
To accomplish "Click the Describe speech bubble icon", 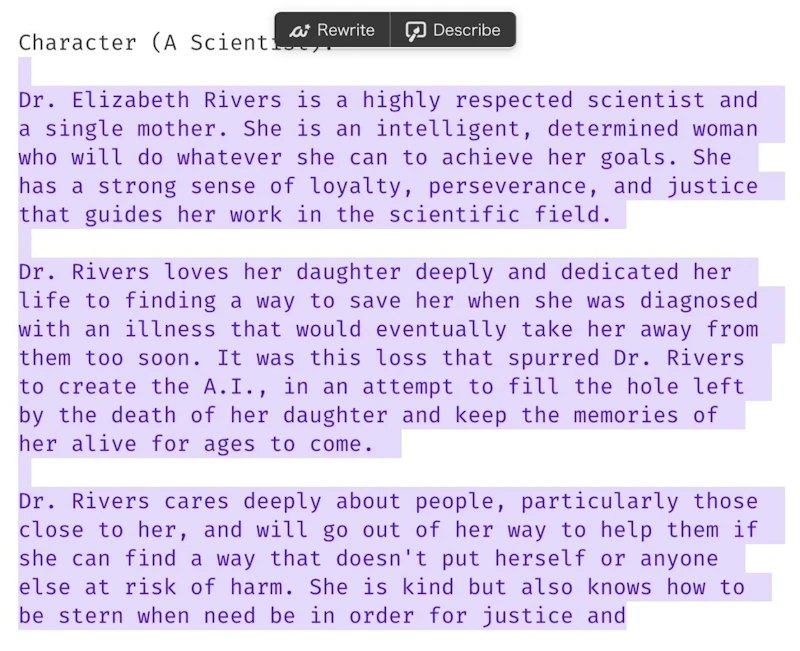I will coord(416,31).
